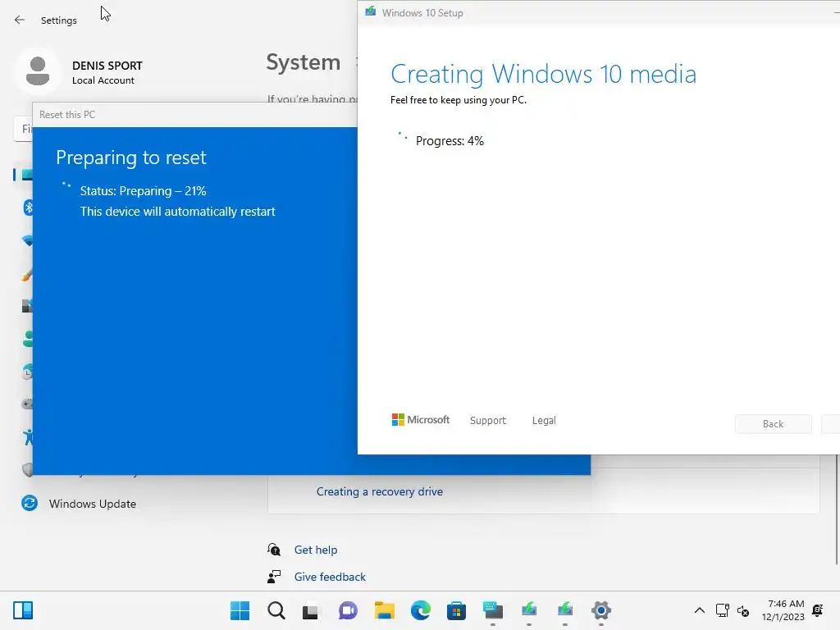Show hidden system tray icons
Image resolution: width=840 pixels, height=630 pixels.
(699, 610)
